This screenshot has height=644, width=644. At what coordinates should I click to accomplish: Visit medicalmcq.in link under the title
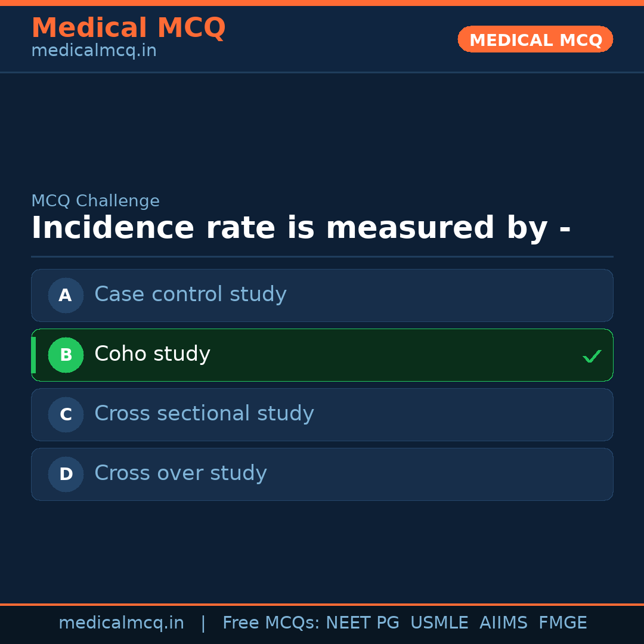(x=94, y=51)
